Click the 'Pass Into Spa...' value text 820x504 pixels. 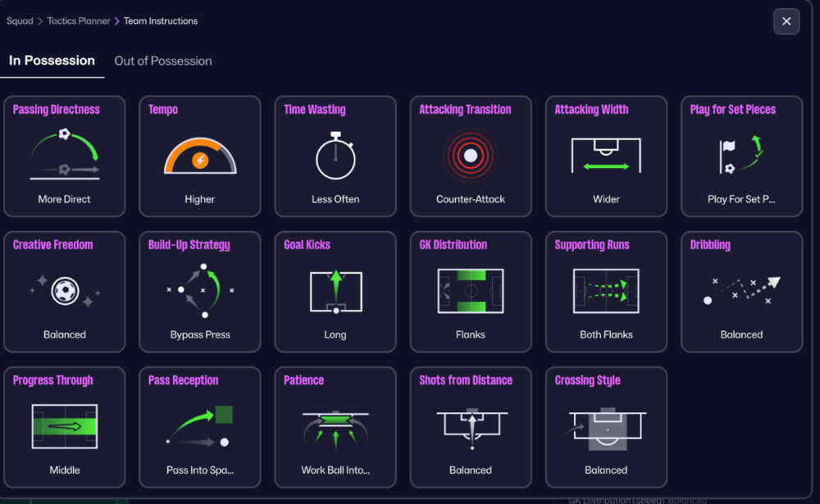coord(200,470)
